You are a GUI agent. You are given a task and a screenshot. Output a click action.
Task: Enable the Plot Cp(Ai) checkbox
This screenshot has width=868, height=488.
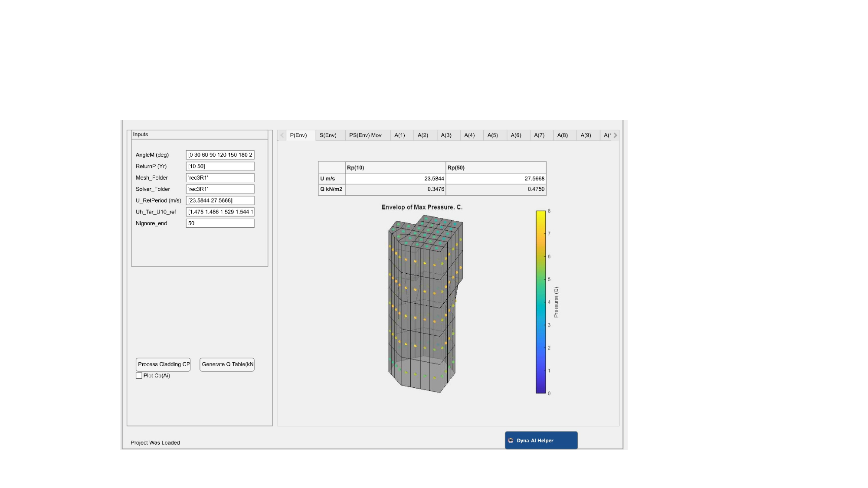pos(139,376)
